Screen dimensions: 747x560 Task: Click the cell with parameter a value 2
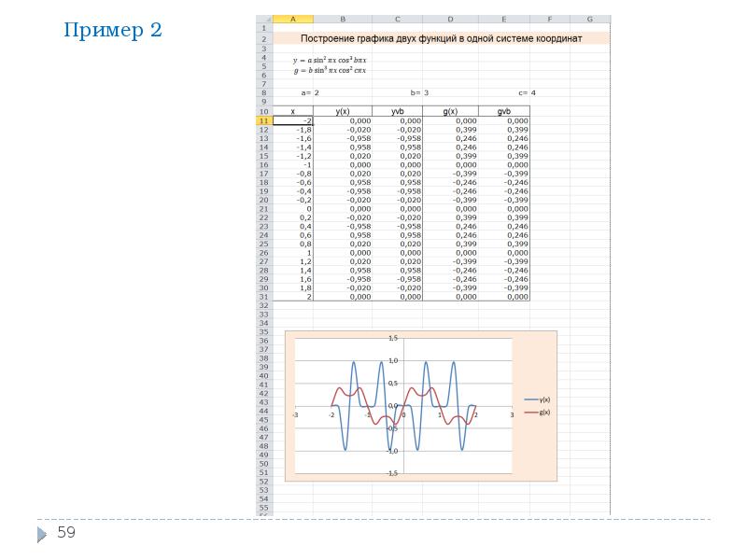point(316,93)
